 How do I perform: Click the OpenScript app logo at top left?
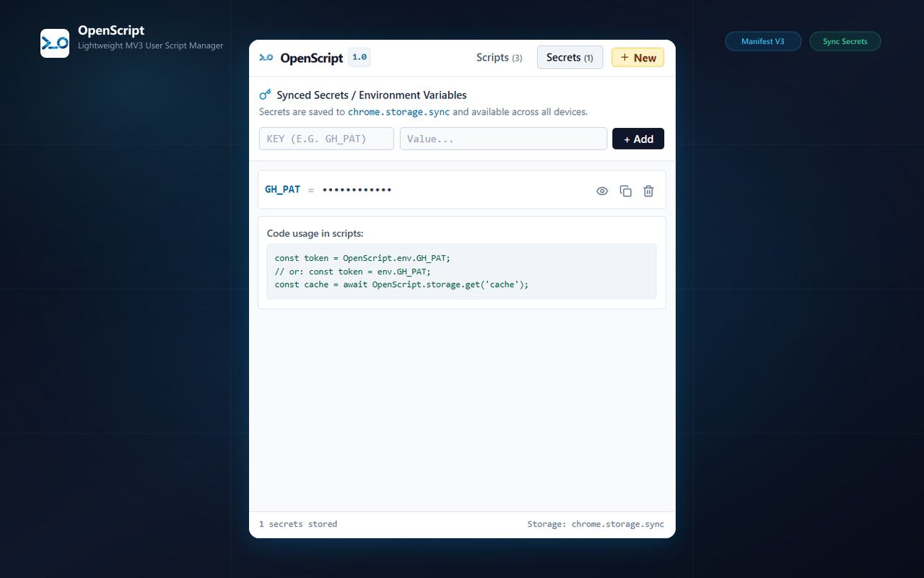(55, 43)
